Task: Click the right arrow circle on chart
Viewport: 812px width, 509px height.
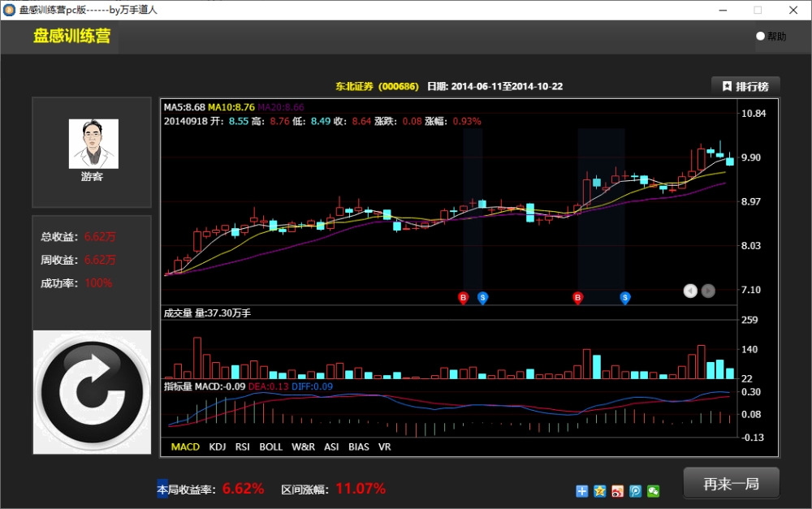Action: pos(708,291)
